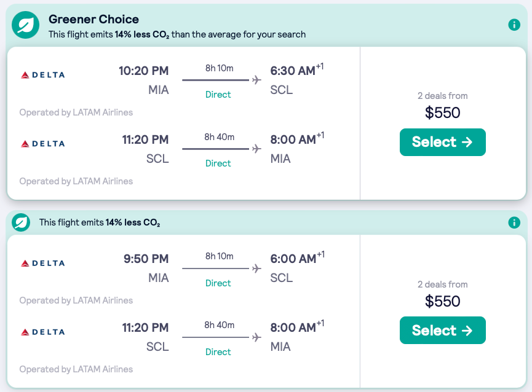Image resolution: width=532 pixels, height=392 pixels.
Task: Click Direct label under second card's 8h 40m flight
Action: [x=218, y=352]
